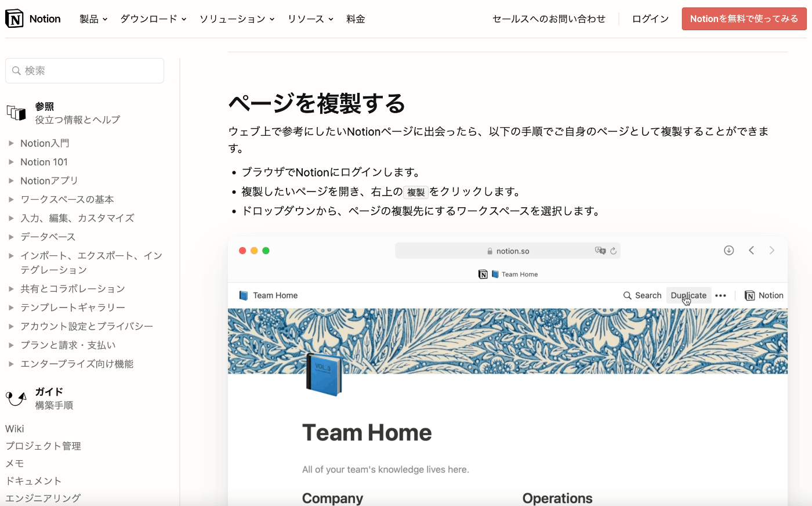Open the メモ guide link
The height and width of the screenshot is (506, 812).
pyautogui.click(x=14, y=464)
